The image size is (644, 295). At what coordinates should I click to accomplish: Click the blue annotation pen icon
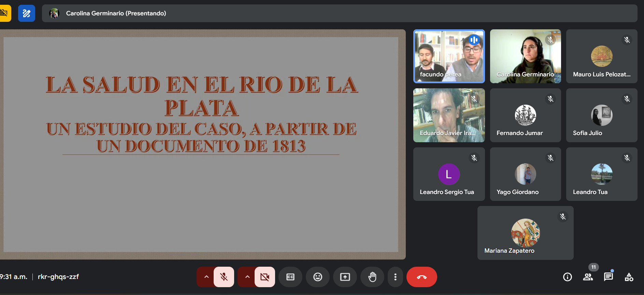(x=27, y=13)
